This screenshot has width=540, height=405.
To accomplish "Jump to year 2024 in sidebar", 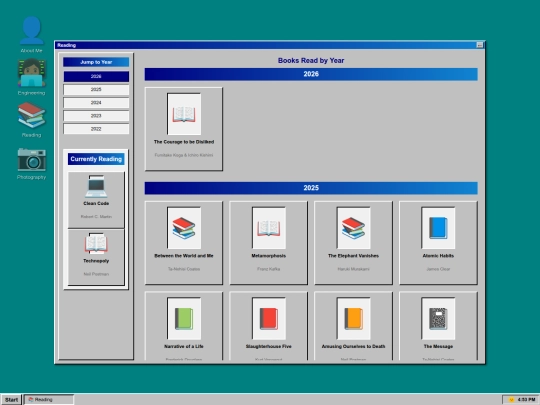I will (x=96, y=103).
